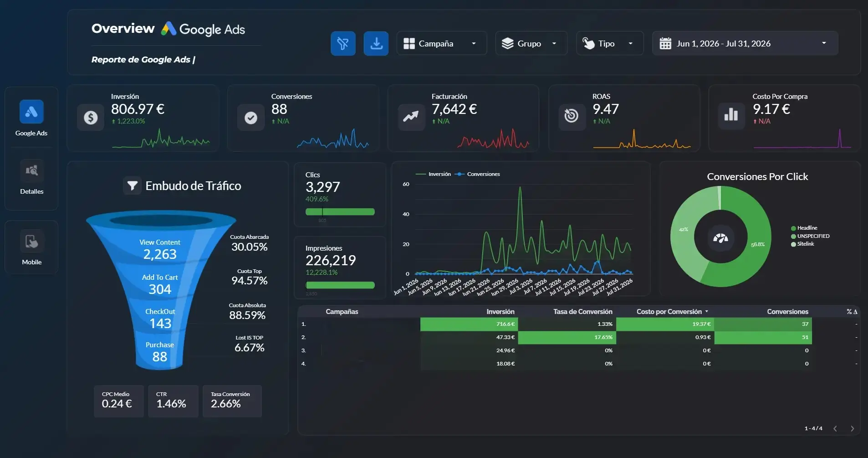The image size is (868, 458).
Task: Sort table by Tasa de Conversión header
Action: pos(582,312)
